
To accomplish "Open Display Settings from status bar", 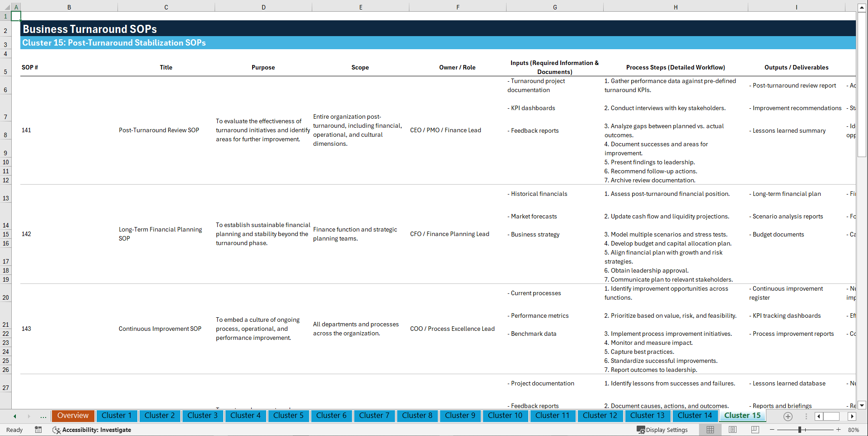I will pos(662,430).
